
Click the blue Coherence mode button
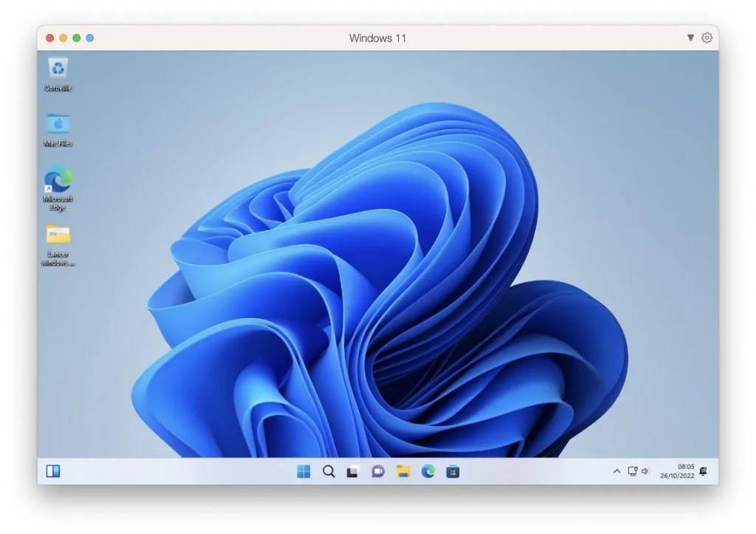89,38
